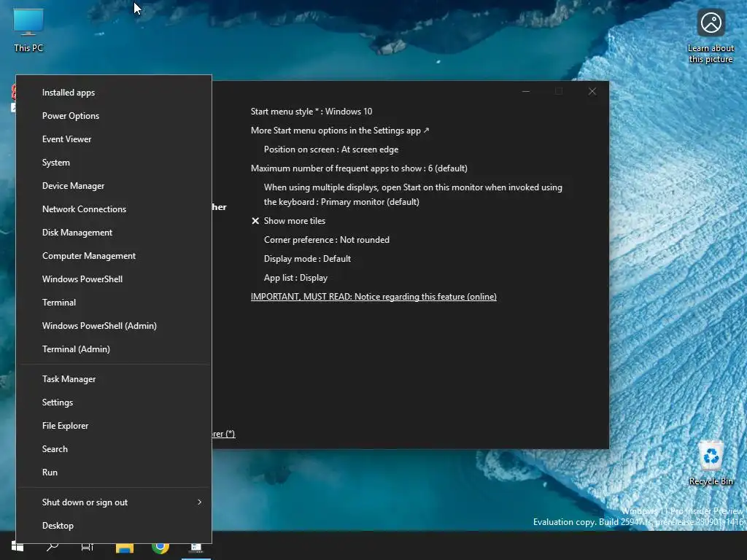Open Task View on the taskbar
Image resolution: width=747 pixels, height=560 pixels.
pyautogui.click(x=88, y=546)
